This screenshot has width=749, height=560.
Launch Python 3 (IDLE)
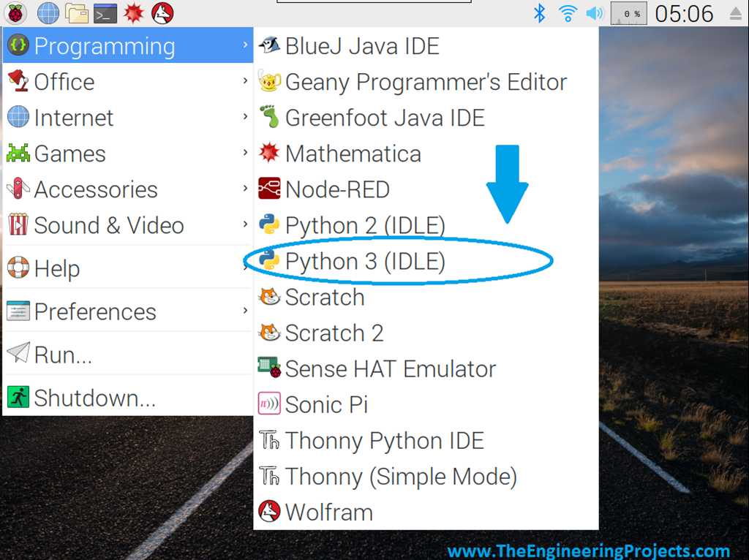point(364,261)
